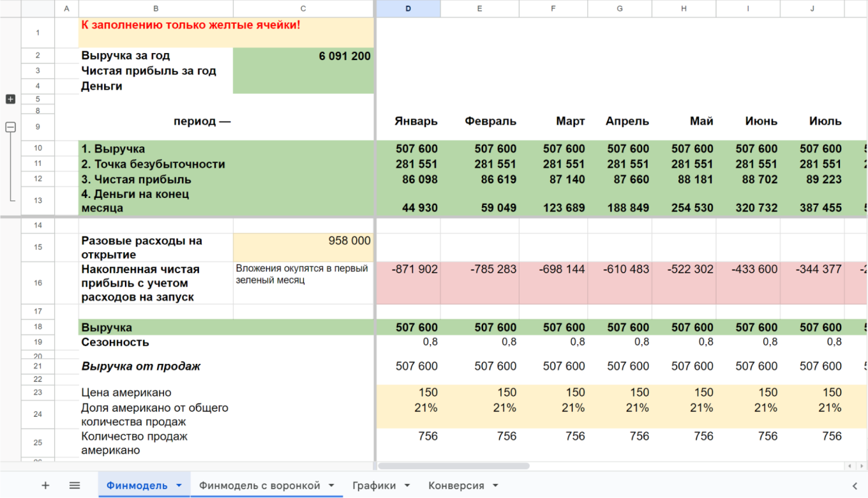Click the scroll left arrow of horizontal scrollbar
This screenshot has width=868, height=498.
click(x=849, y=466)
